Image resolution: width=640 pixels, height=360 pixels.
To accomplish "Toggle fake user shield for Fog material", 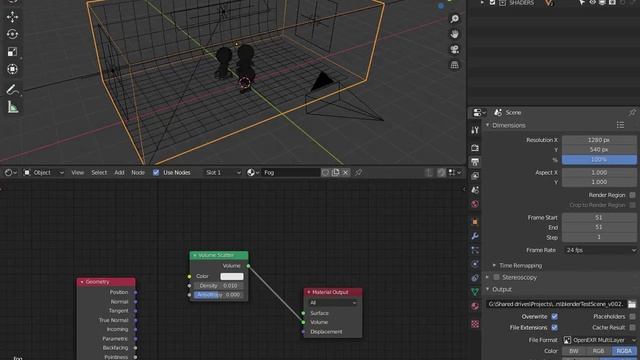I will pyautogui.click(x=325, y=173).
